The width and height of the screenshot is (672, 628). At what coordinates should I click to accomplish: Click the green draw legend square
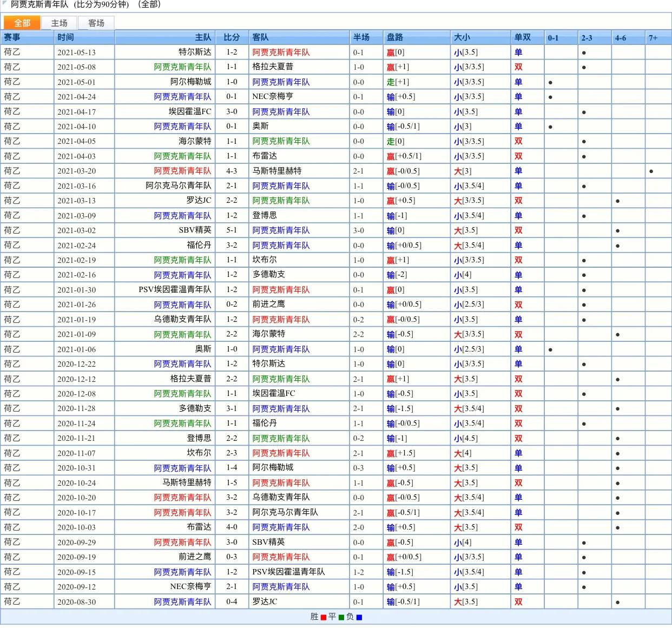[x=341, y=617]
